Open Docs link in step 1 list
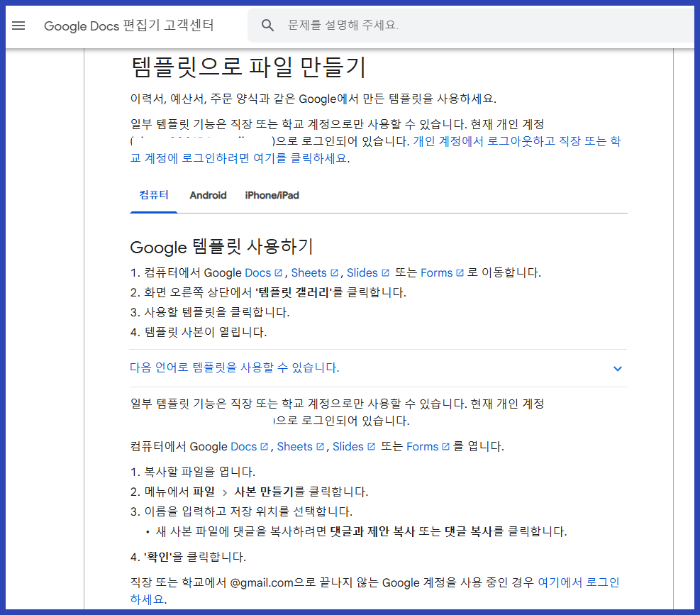Screen dimensions: 700x615 click(x=258, y=272)
